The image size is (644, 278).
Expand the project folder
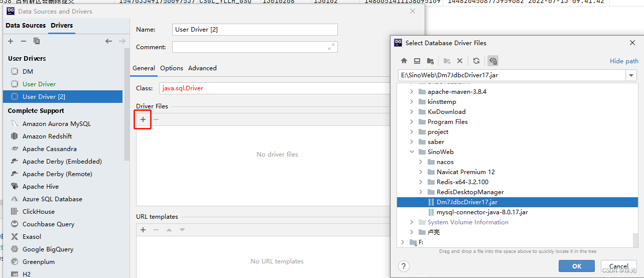tap(412, 131)
